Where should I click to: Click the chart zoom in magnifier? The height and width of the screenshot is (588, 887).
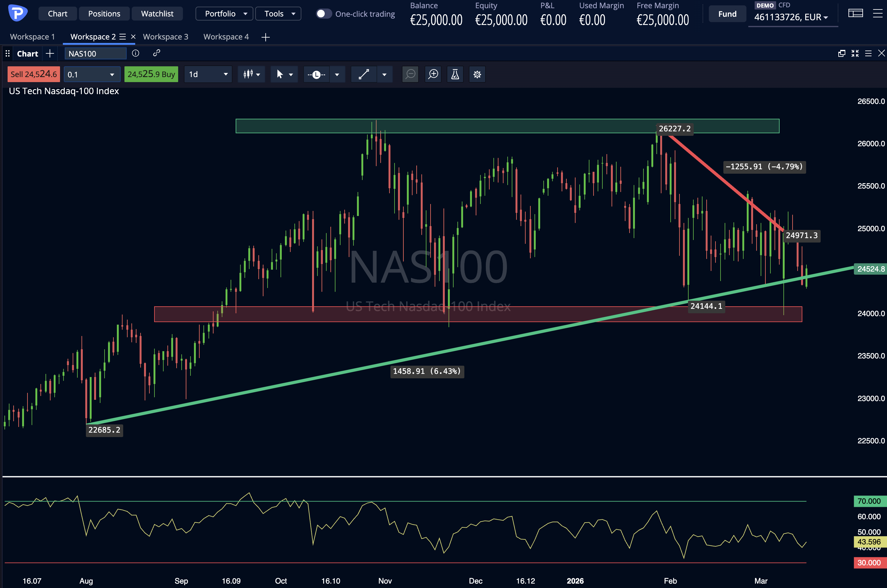(433, 74)
